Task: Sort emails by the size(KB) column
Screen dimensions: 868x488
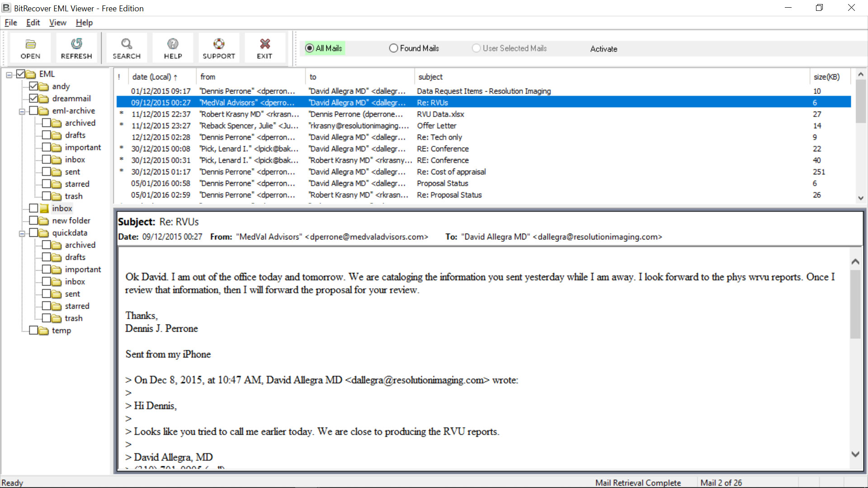Action: pyautogui.click(x=826, y=76)
